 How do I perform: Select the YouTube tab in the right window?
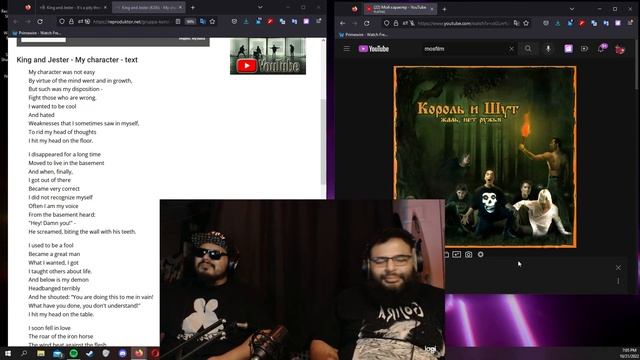click(400, 9)
